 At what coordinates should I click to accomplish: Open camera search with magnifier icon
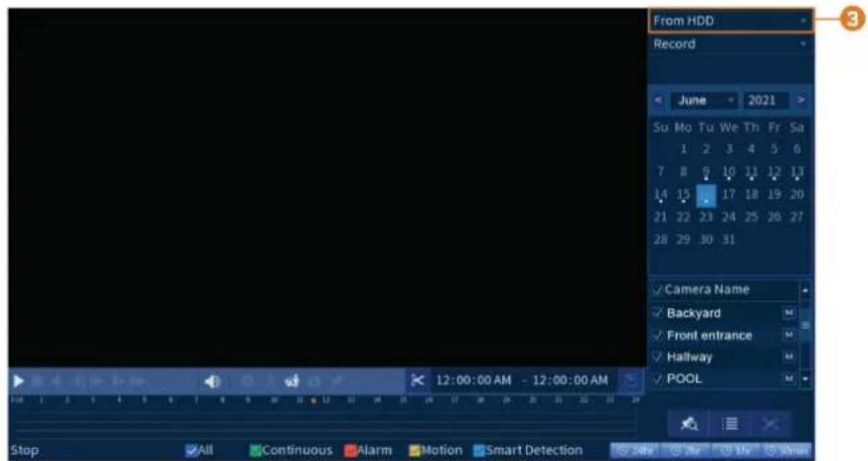pyautogui.click(x=689, y=424)
